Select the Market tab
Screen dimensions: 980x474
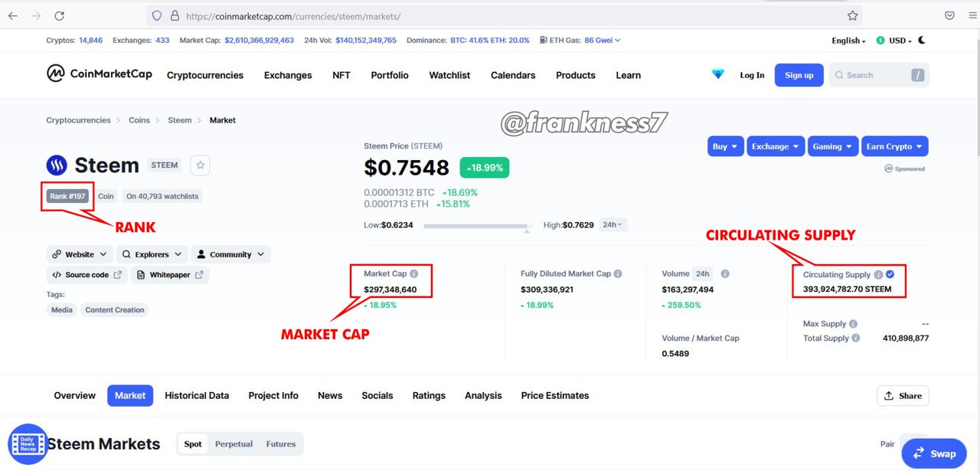(x=130, y=395)
